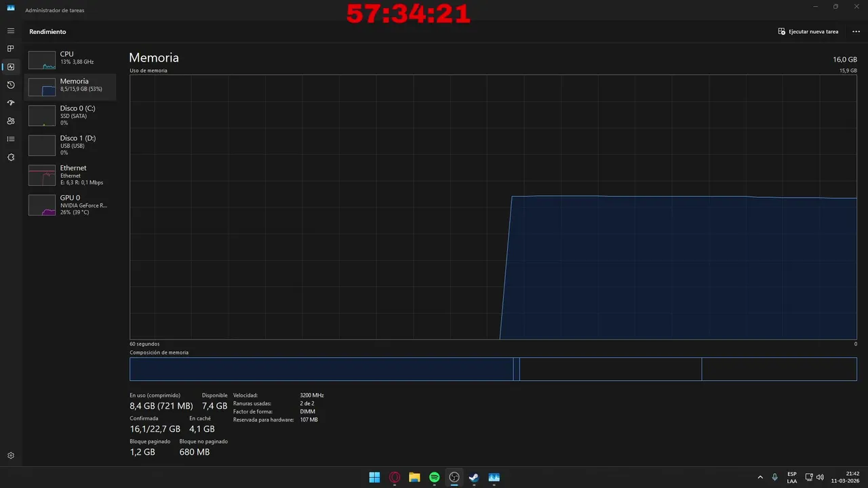Click the volume speaker tray icon
Screen dimensions: 868x488
[820, 477]
